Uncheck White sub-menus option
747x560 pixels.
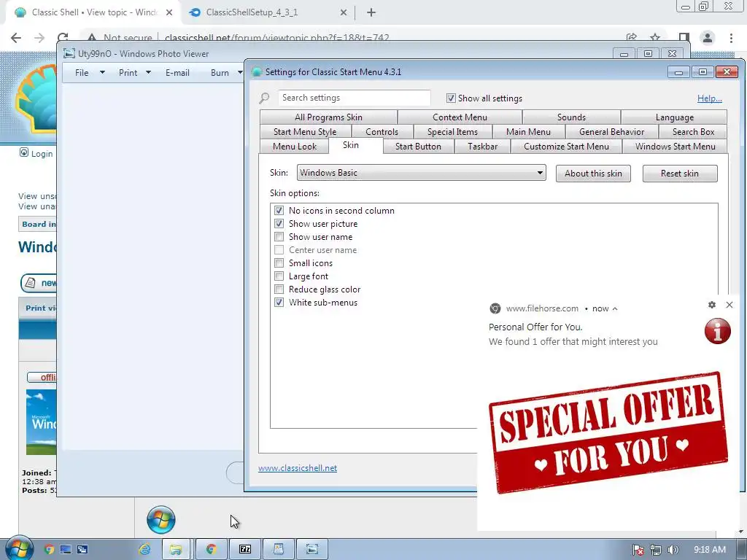[x=279, y=303]
